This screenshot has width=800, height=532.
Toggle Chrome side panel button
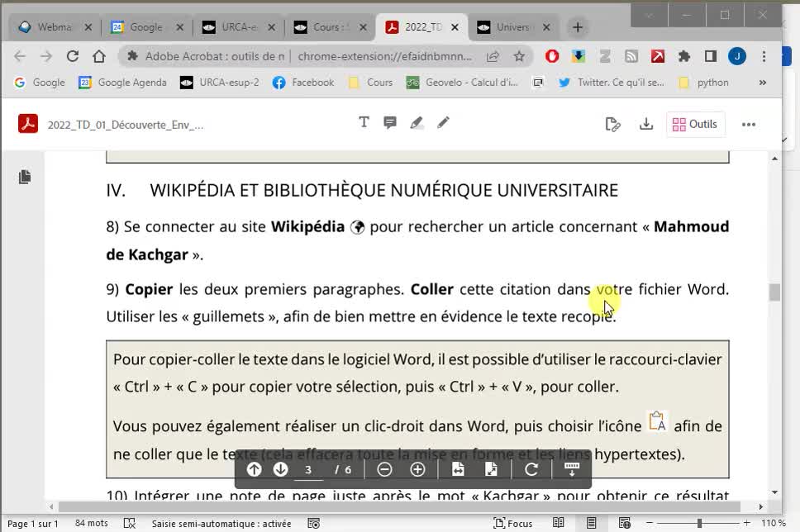pyautogui.click(x=710, y=56)
